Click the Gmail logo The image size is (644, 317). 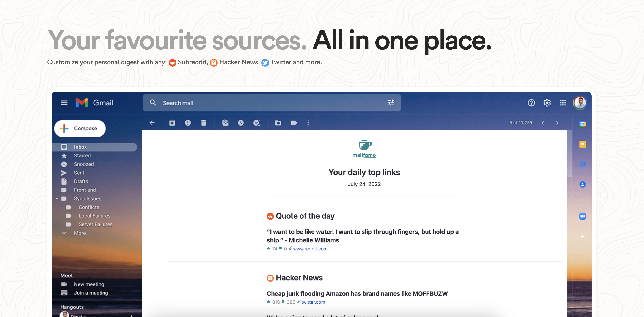tap(94, 103)
